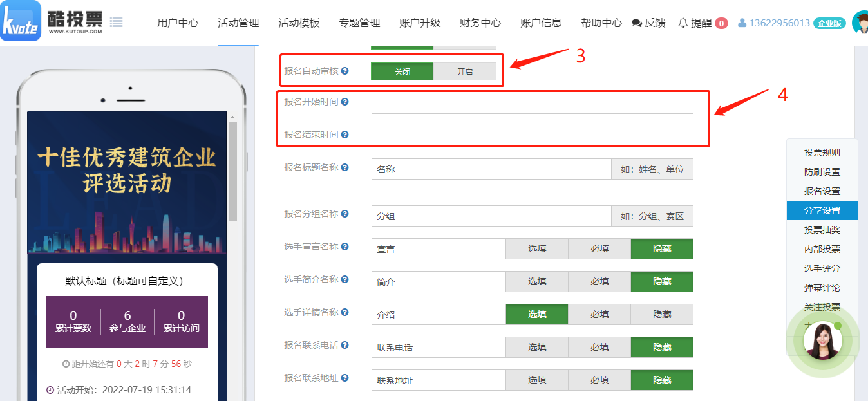Edit the 报名标题名称 field

(491, 169)
